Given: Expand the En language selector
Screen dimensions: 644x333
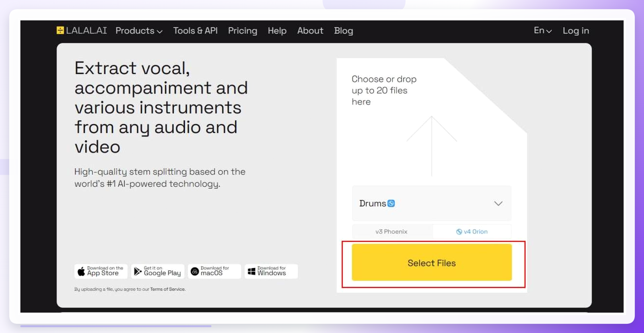Looking at the screenshot, I should click(x=543, y=31).
